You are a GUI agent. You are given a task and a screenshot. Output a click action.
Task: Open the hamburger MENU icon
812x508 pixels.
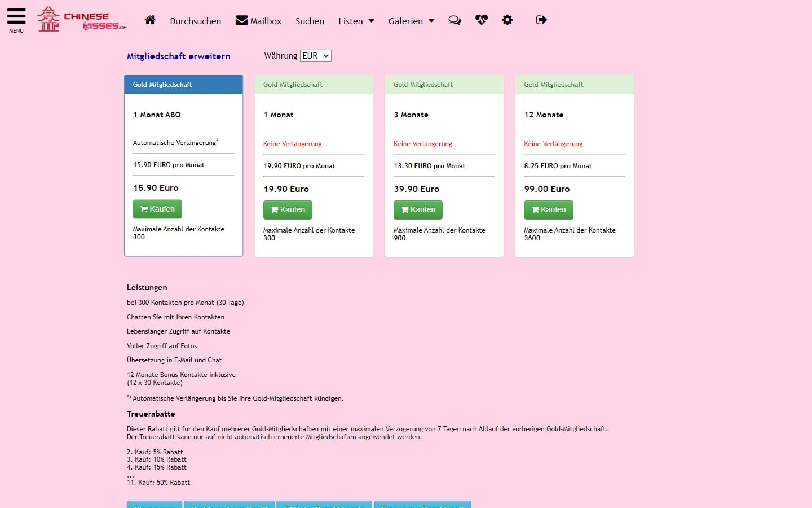pos(16,19)
